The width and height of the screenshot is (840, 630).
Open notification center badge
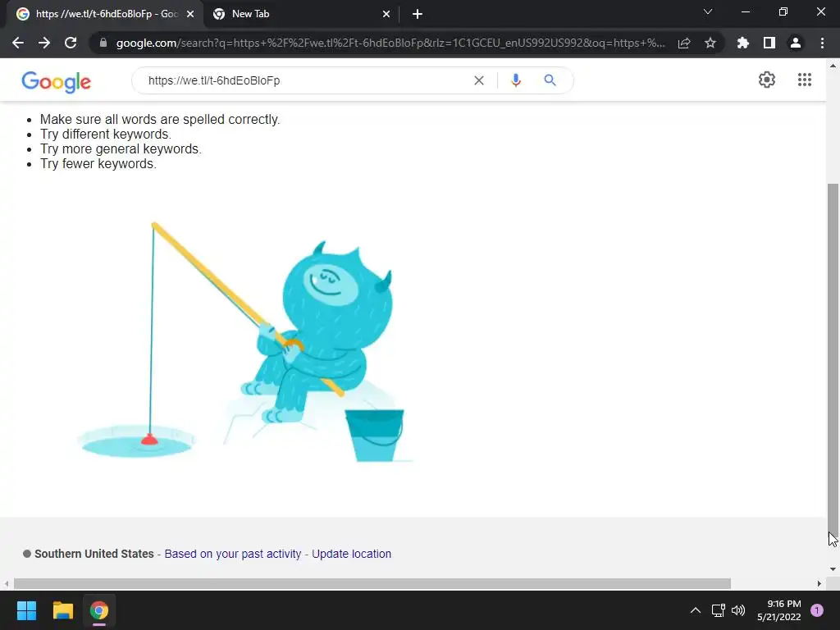click(817, 610)
